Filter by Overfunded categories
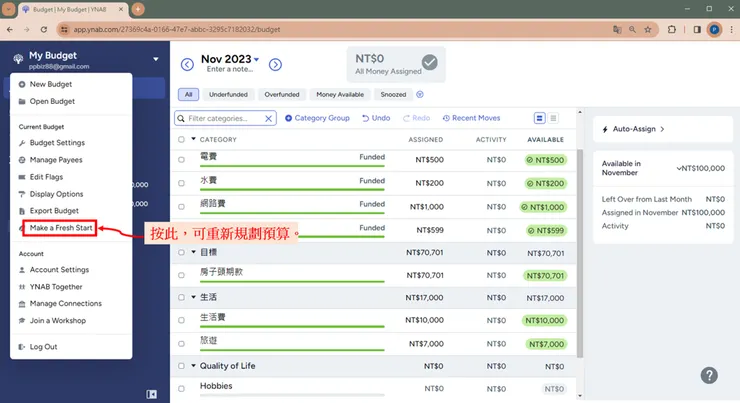Viewport: 740px width, 403px height. tap(282, 94)
